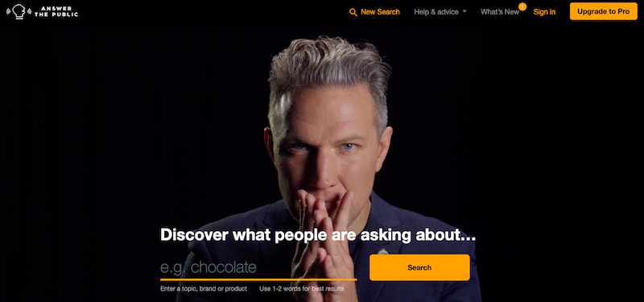Click the man's grey hair in the video
Image resolution: width=644 pixels, height=302 pixels.
coord(328,70)
